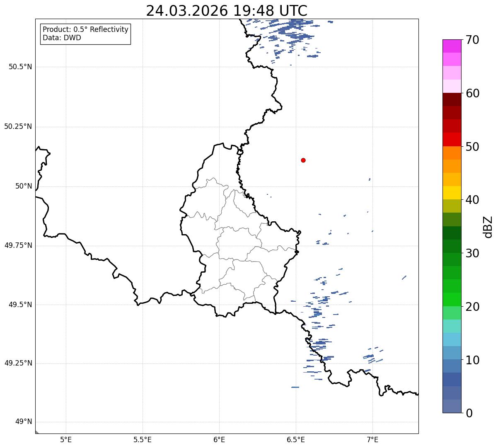Click the colorbar tick label 30
Image resolution: width=498 pixels, height=448 pixels.
click(472, 253)
